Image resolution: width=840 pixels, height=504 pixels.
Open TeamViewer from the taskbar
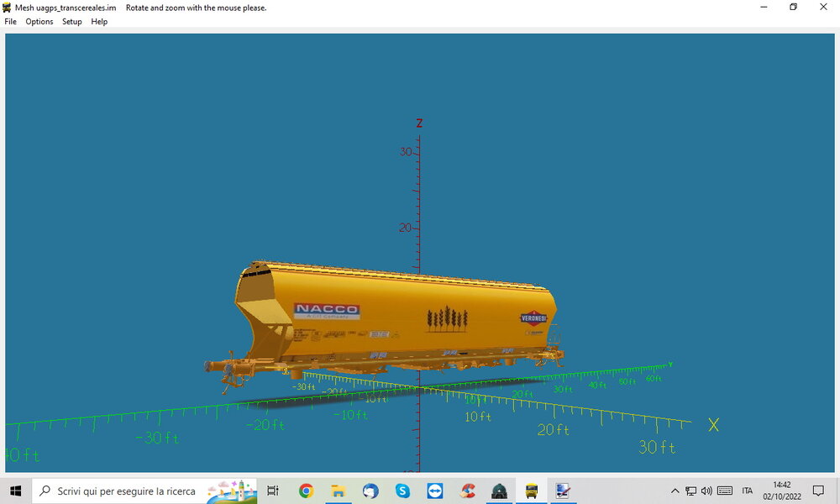tap(434, 491)
